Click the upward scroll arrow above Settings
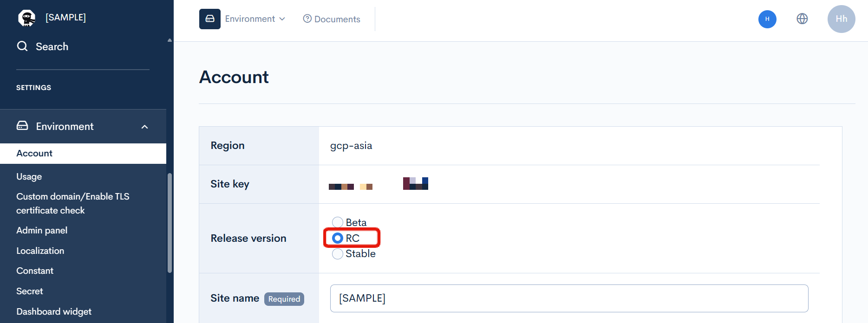 tap(169, 40)
